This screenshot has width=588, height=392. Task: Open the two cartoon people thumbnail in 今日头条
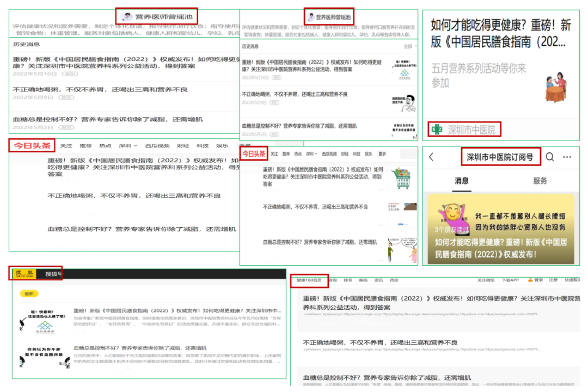tap(402, 249)
